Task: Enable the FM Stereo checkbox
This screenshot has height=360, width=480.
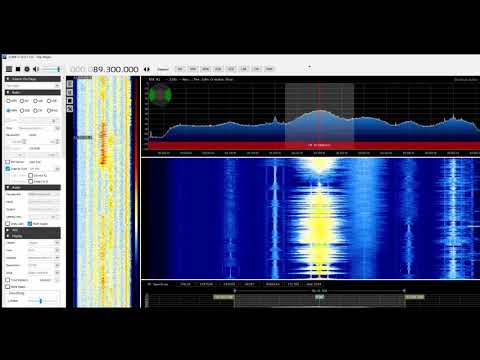Action: [8, 162]
